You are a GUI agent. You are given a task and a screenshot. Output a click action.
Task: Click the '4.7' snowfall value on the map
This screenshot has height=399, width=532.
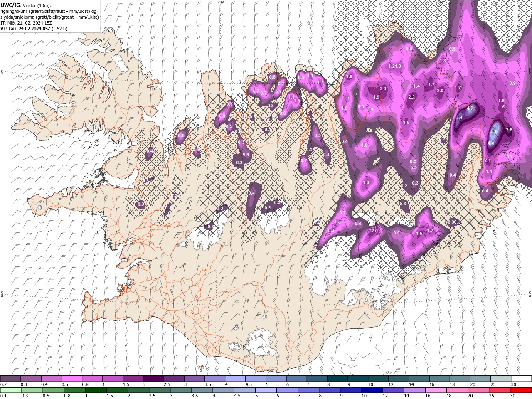[x=470, y=108]
